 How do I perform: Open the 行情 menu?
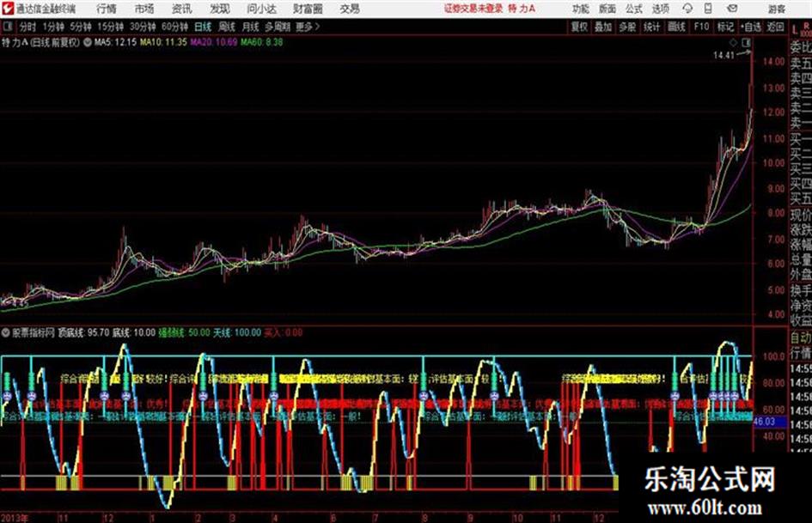107,9
